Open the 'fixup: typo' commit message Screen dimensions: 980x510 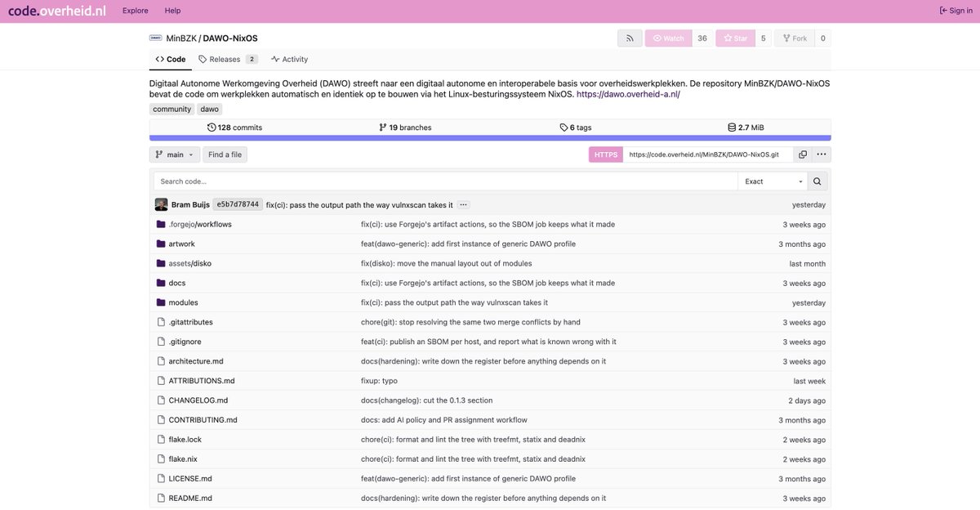click(379, 381)
